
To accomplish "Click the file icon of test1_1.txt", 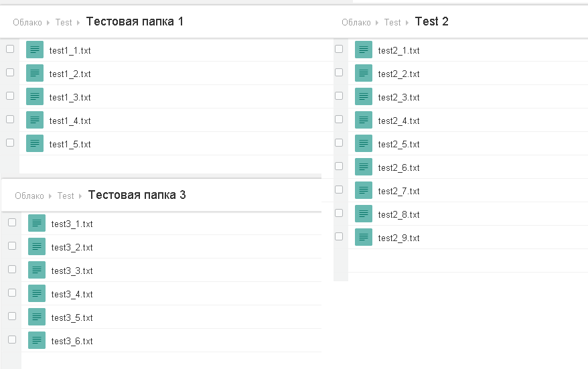I will coord(35,50).
